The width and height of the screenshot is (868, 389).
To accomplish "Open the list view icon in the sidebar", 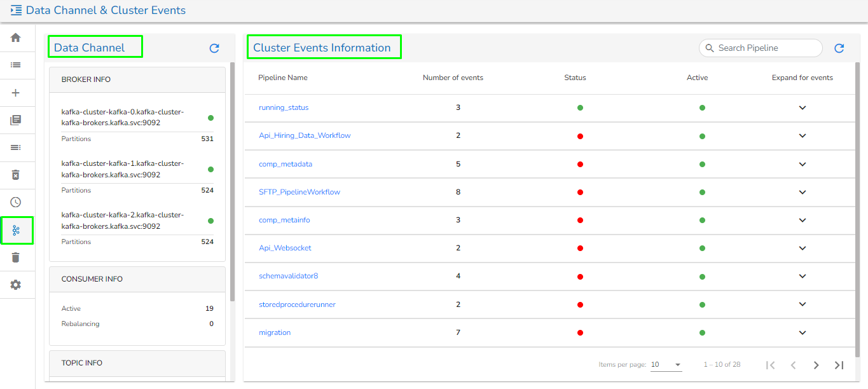I will pos(16,65).
